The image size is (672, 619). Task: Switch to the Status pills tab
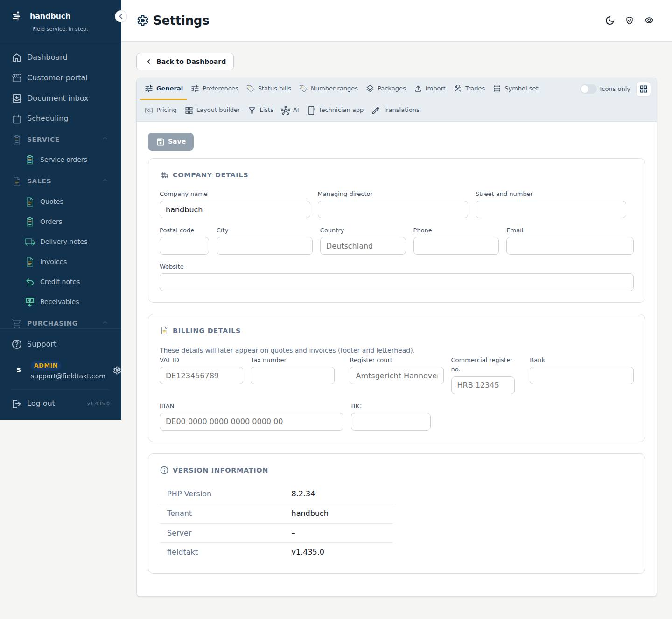click(269, 89)
